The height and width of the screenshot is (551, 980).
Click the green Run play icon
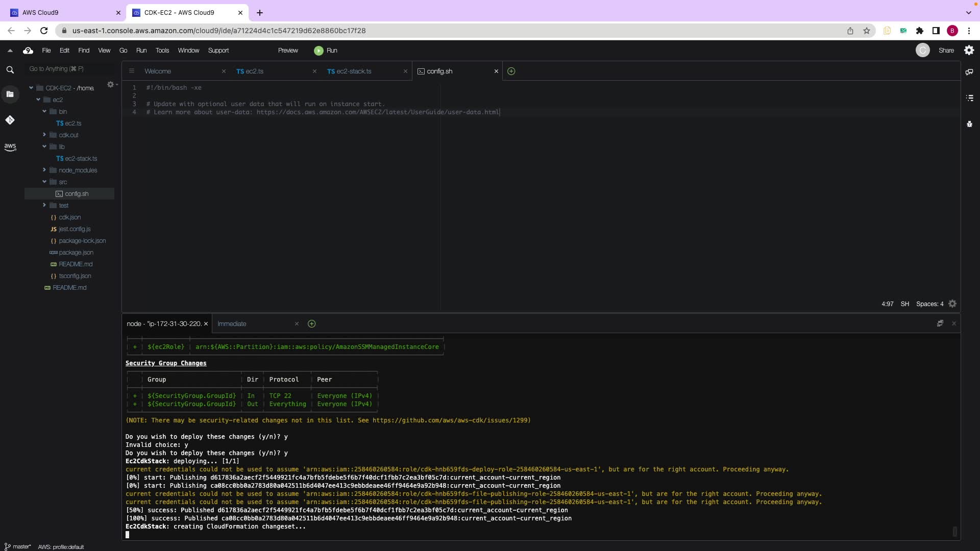[x=318, y=51]
